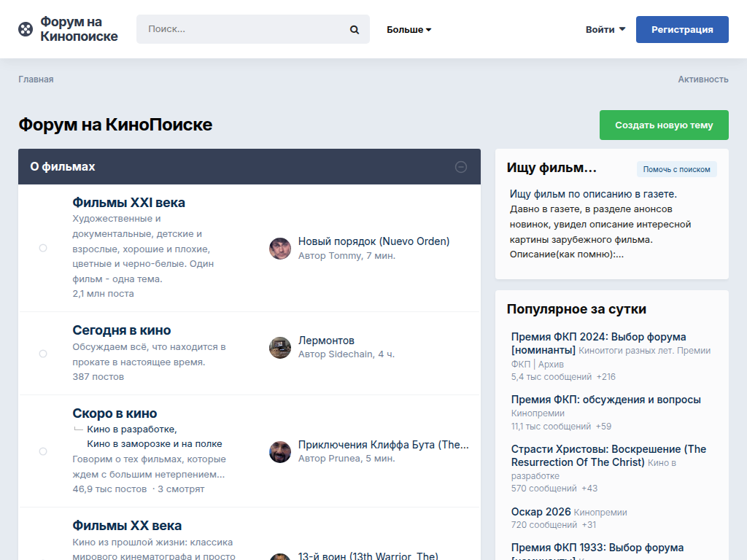Click the magnifying glass search icon
The width and height of the screenshot is (747, 560).
[355, 30]
